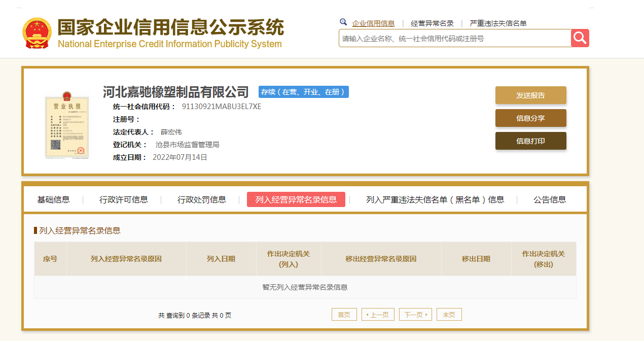Open the 经营异常名录 link
The width and height of the screenshot is (644, 341).
432,23
